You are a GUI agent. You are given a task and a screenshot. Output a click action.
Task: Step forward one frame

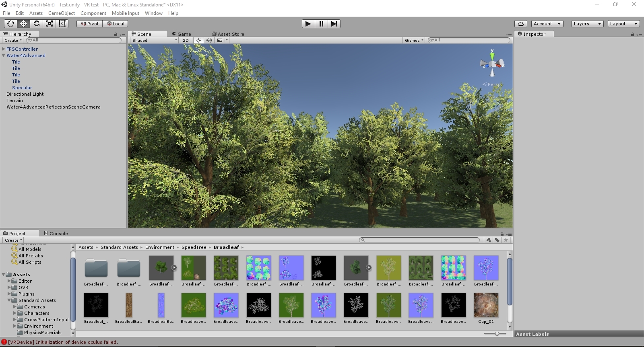pyautogui.click(x=334, y=24)
